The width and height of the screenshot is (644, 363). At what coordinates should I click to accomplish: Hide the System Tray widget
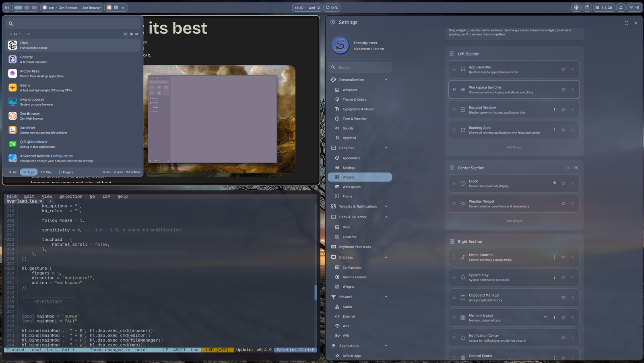(x=563, y=277)
